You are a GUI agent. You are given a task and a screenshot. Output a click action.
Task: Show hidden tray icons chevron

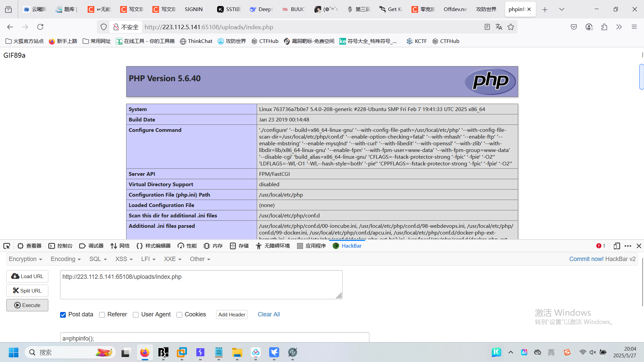(x=511, y=352)
